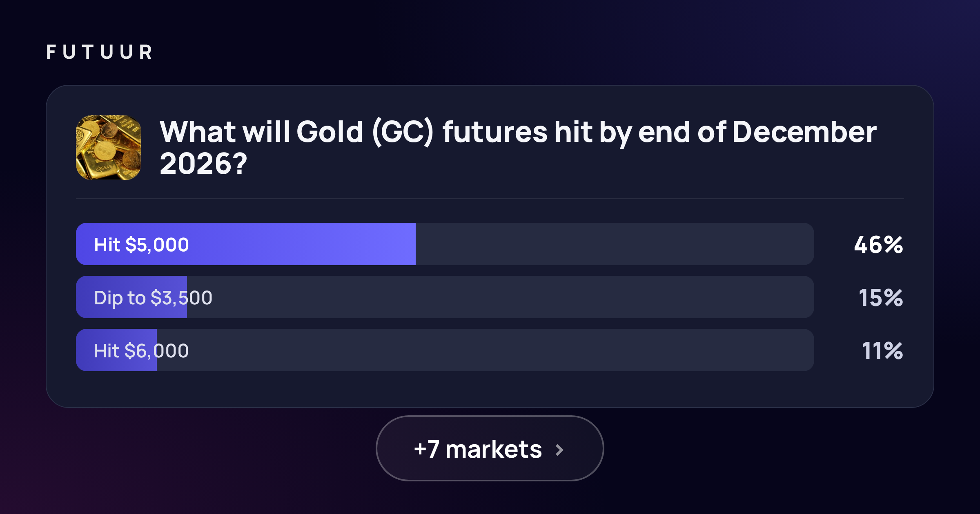Click the 46% probability value

[x=878, y=245]
